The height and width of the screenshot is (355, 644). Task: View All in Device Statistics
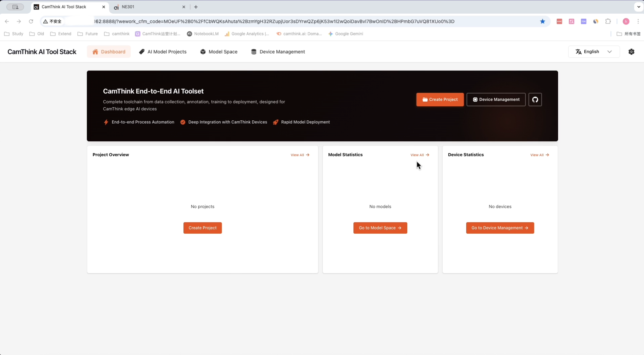pyautogui.click(x=539, y=155)
